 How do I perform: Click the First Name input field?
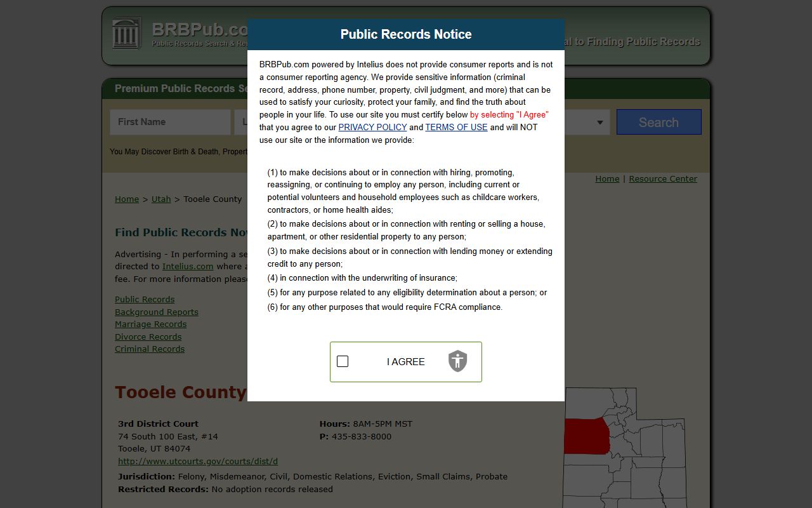click(170, 122)
